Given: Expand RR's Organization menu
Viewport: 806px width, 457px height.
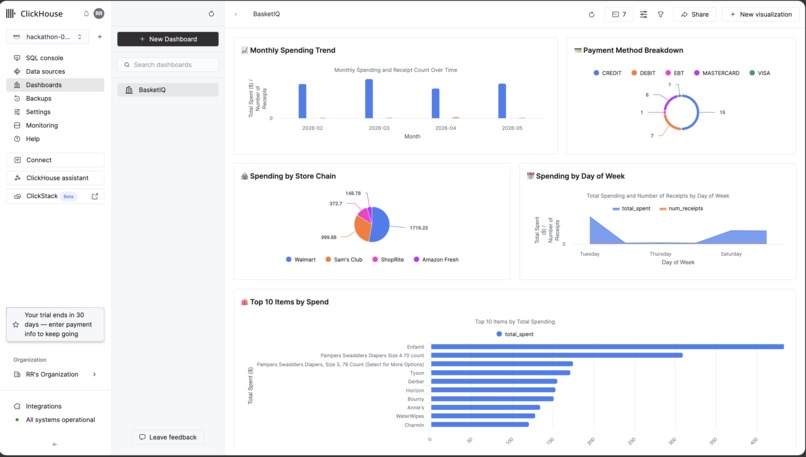Looking at the screenshot, I should 56,374.
